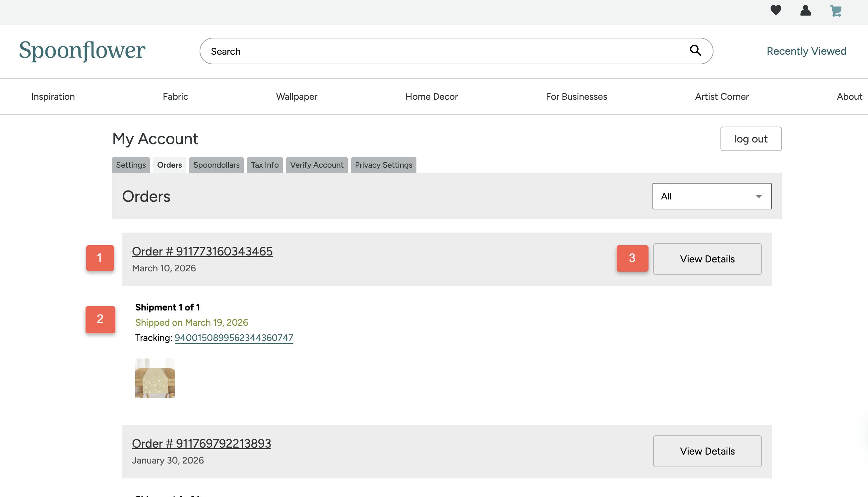View Details for order 911769792213893
Screen dimensions: 868x497
pyautogui.click(x=707, y=451)
